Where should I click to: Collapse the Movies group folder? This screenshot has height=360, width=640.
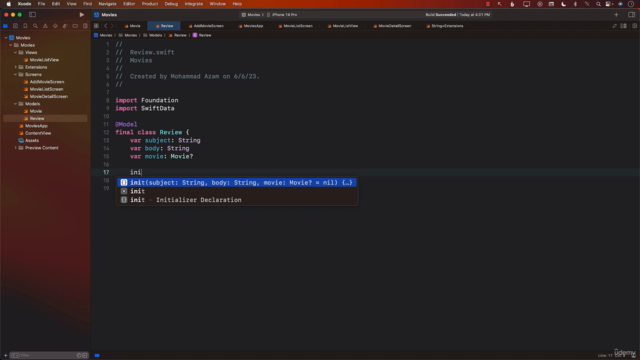pyautogui.click(x=11, y=45)
